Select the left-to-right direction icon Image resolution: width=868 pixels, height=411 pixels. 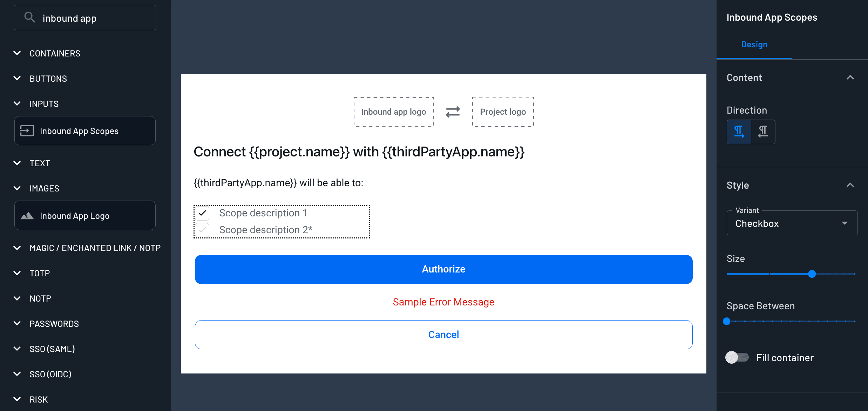click(739, 132)
